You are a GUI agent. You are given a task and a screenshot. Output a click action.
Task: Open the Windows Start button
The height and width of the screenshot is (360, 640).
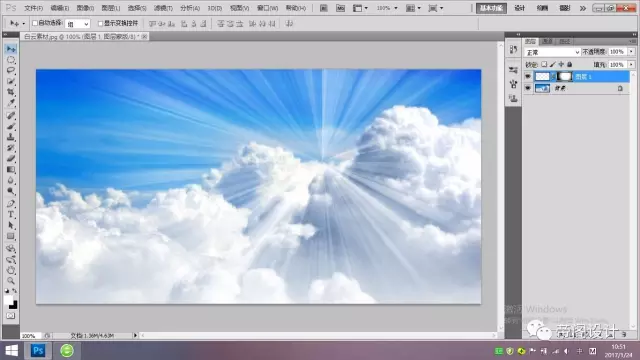point(11,351)
